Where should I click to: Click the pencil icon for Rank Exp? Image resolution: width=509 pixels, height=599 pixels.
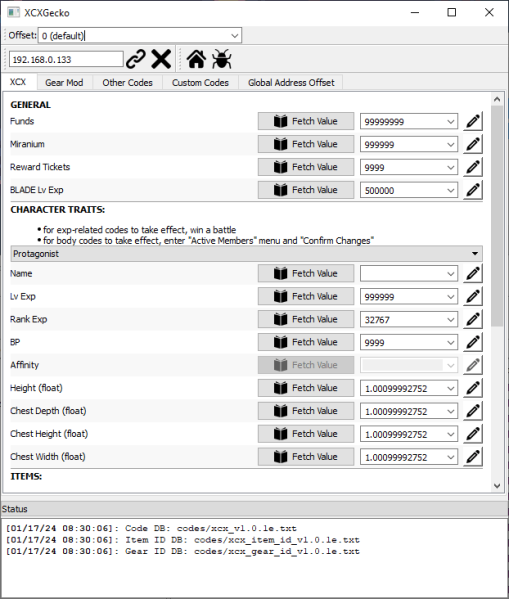tap(473, 319)
